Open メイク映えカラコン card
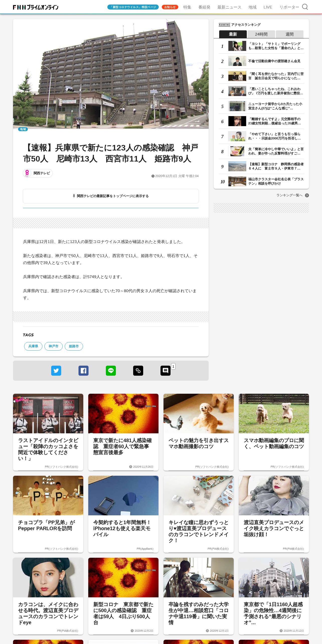The width and height of the screenshot is (322, 644). click(274, 514)
